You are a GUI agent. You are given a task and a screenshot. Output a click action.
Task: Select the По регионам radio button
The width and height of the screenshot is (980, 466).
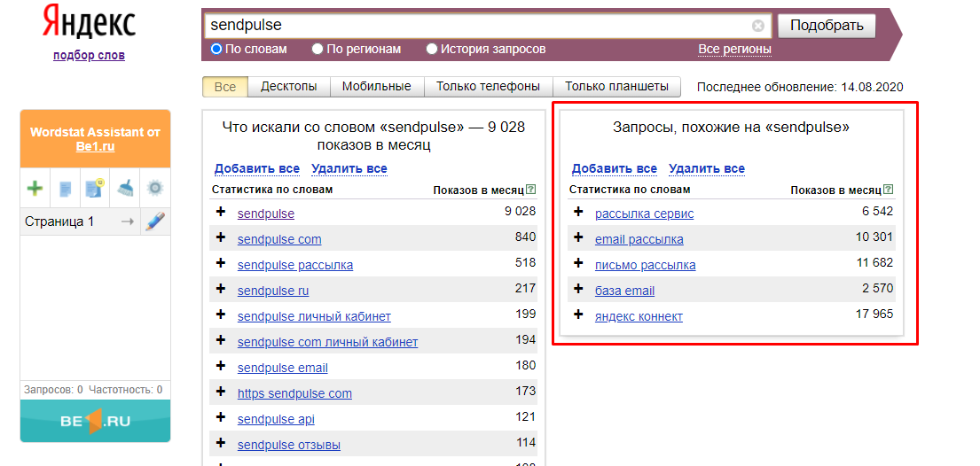[318, 49]
